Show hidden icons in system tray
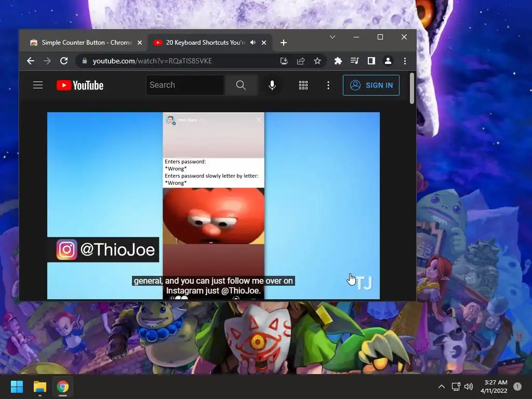The height and width of the screenshot is (399, 532). [442, 387]
